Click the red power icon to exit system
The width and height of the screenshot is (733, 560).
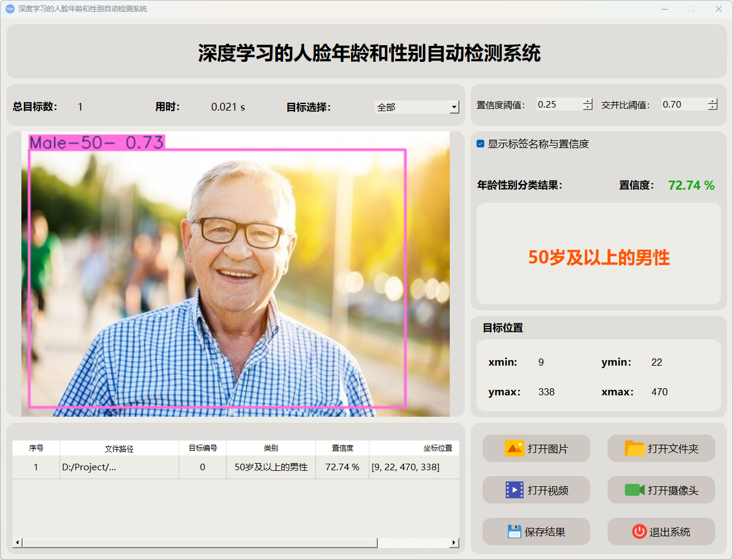[639, 531]
